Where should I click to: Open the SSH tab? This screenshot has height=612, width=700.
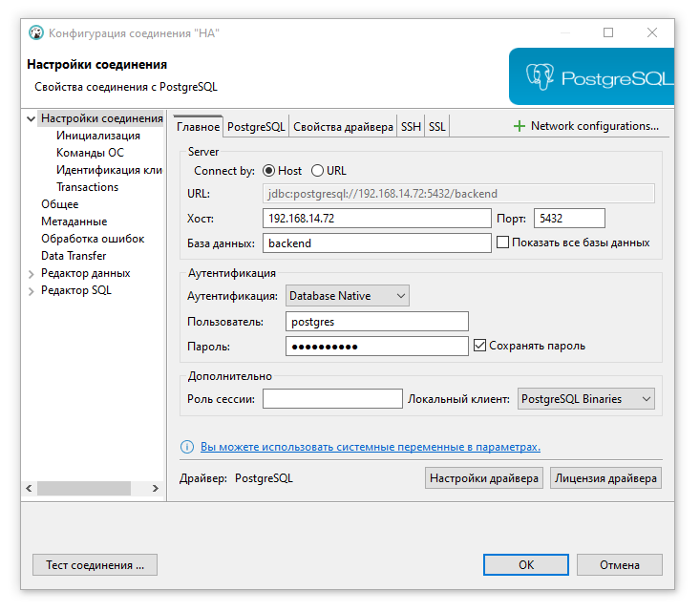click(411, 127)
